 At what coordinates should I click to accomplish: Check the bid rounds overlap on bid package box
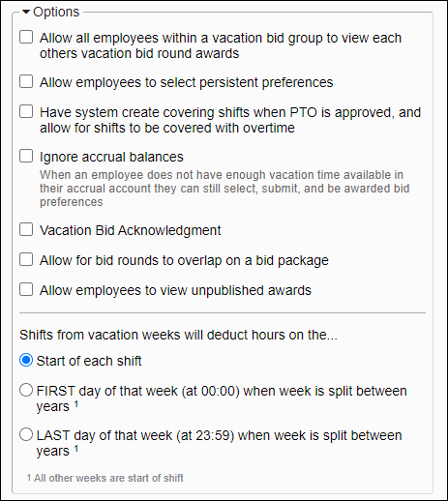(26, 259)
